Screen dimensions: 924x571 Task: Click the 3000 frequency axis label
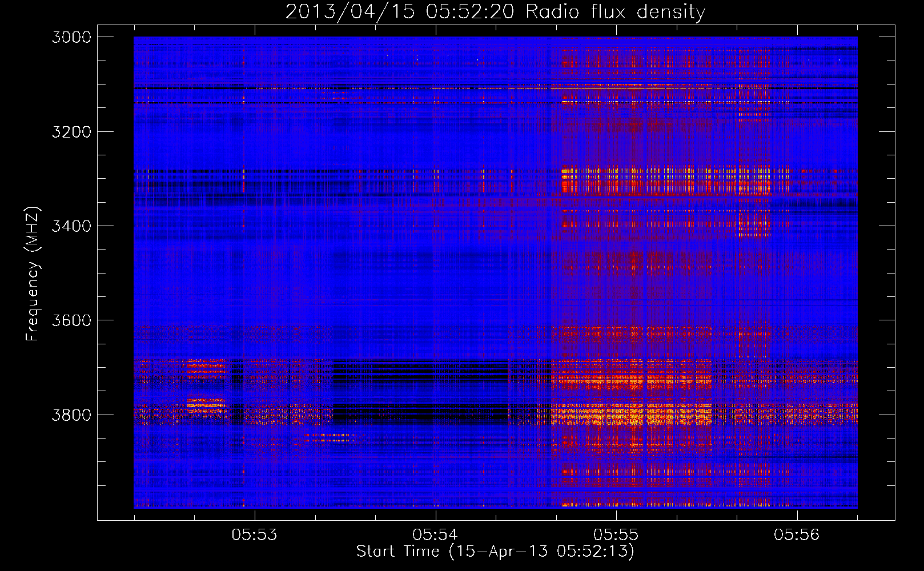[71, 37]
